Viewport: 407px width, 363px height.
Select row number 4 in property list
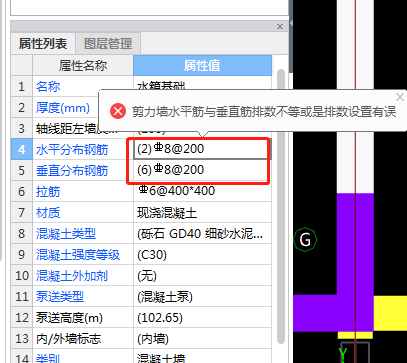click(22, 149)
